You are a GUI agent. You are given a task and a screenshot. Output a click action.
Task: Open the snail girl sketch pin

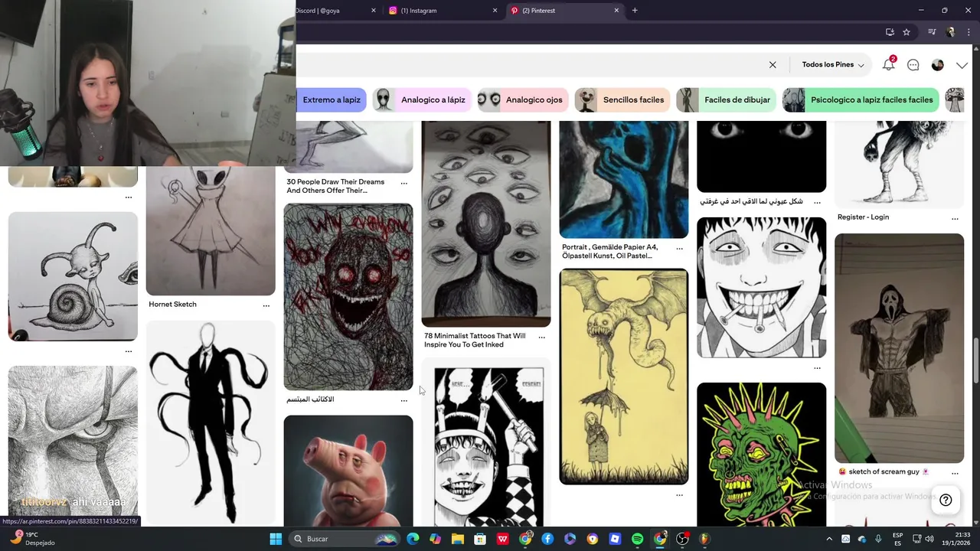pyautogui.click(x=73, y=276)
